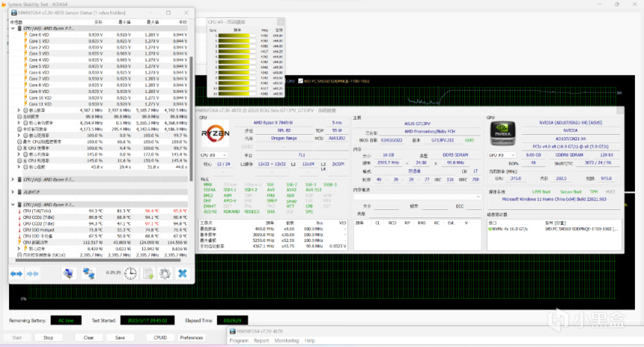The height and width of the screenshot is (347, 644).
Task: Select the CPU CCD1 (Tdie) row
Action: pyautogui.click(x=98, y=217)
